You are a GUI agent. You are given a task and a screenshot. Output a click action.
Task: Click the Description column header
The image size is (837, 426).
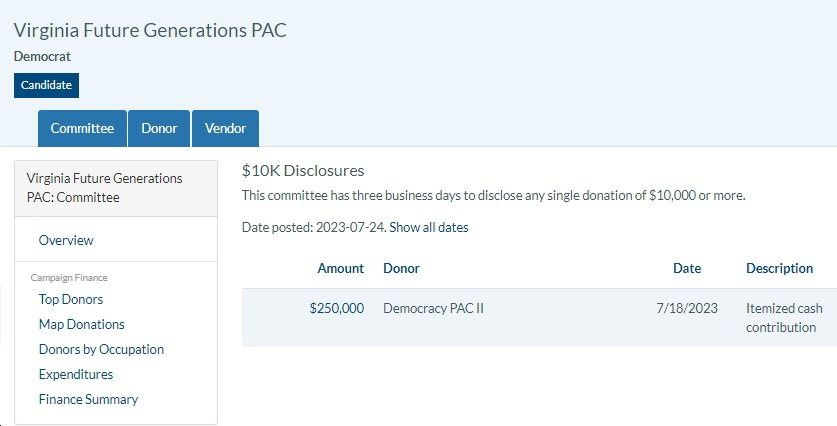pos(779,268)
